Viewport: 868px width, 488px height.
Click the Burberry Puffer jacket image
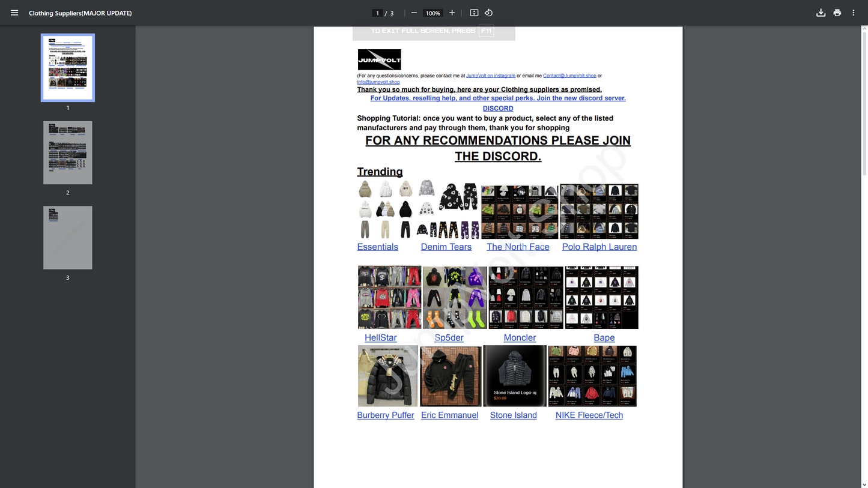[x=388, y=376]
